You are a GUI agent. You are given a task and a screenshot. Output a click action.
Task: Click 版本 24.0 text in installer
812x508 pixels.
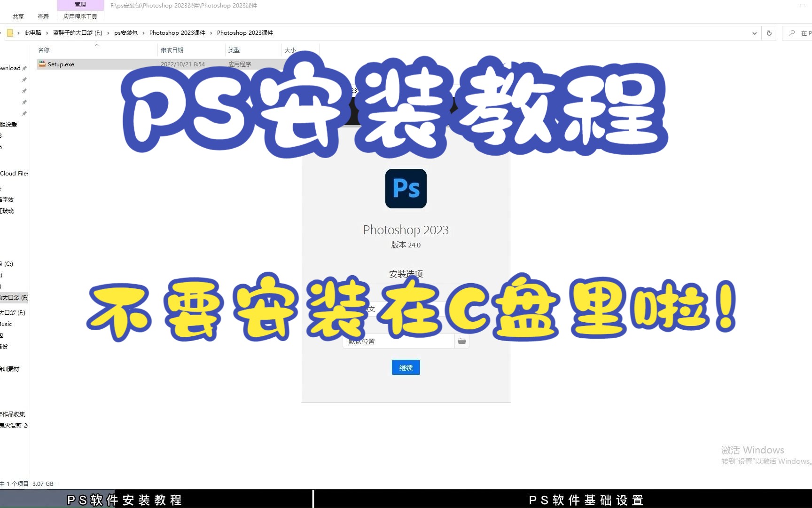point(406,245)
